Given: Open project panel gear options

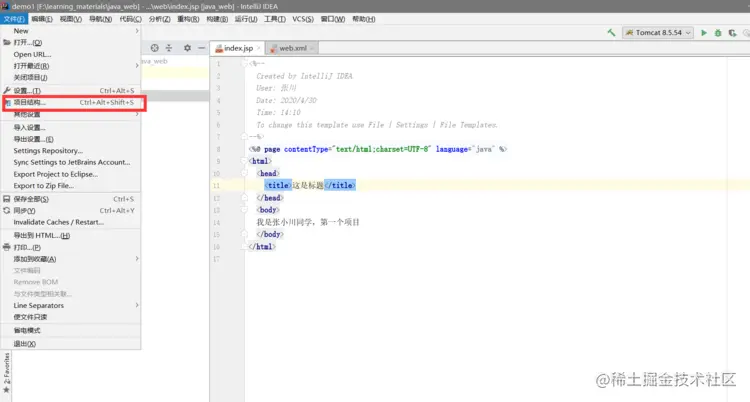Looking at the screenshot, I should 187,48.
